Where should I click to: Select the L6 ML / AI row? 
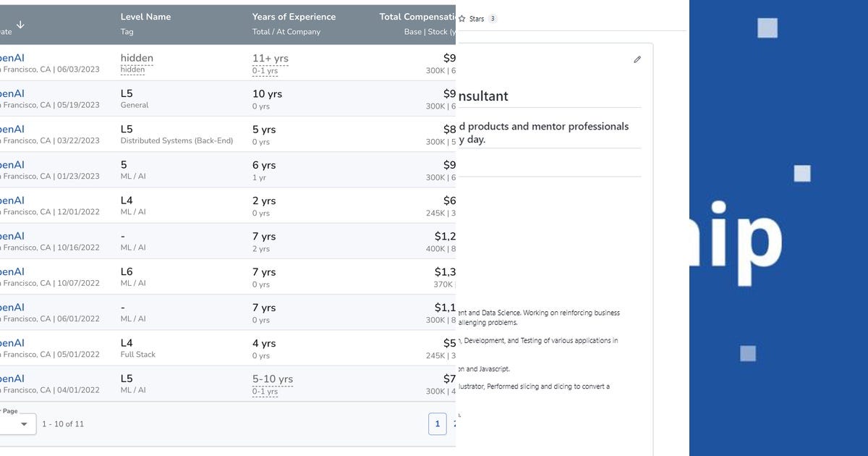point(127,272)
